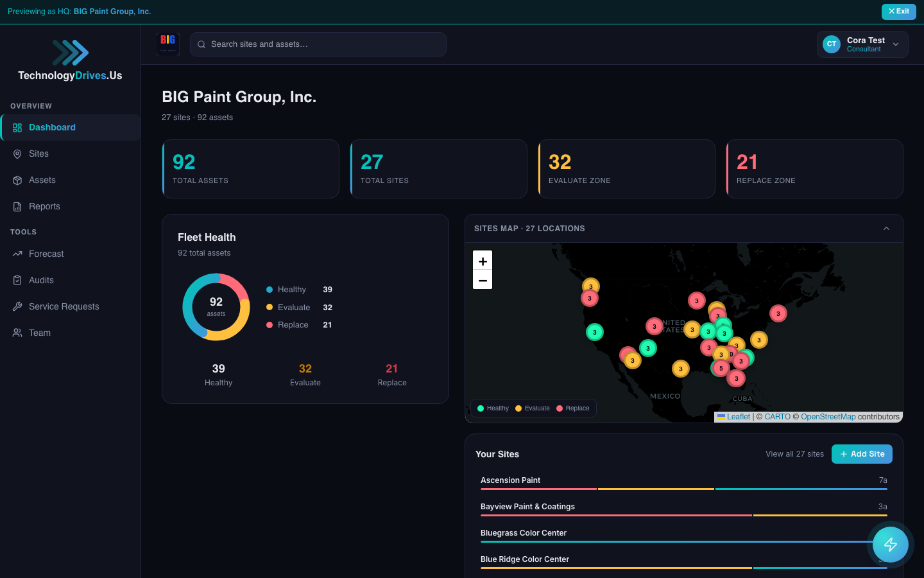Viewport: 924px width, 578px height.
Task: Open the View all 27 sites link
Action: 794,454
